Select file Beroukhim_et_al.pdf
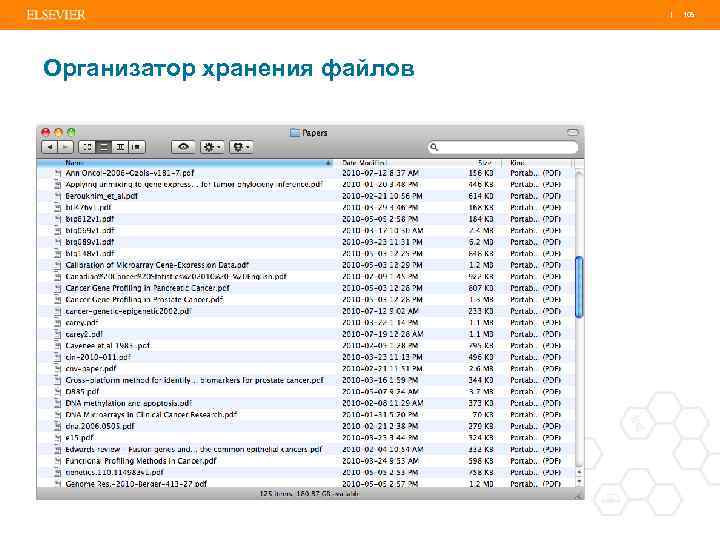720x540 pixels. click(101, 196)
